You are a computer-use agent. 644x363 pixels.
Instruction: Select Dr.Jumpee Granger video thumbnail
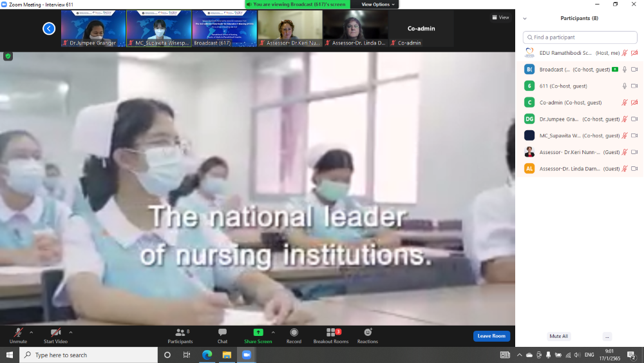(93, 28)
